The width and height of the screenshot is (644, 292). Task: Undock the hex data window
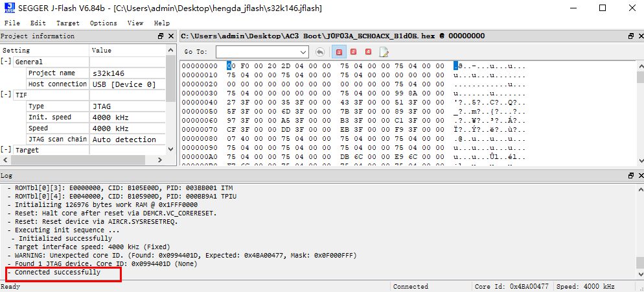pyautogui.click(x=630, y=36)
